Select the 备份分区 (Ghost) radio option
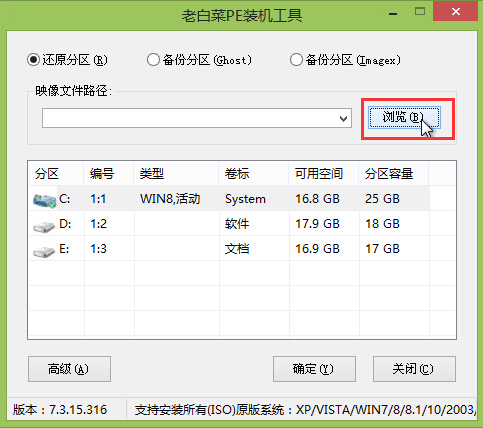The width and height of the screenshot is (483, 428). pos(153,60)
